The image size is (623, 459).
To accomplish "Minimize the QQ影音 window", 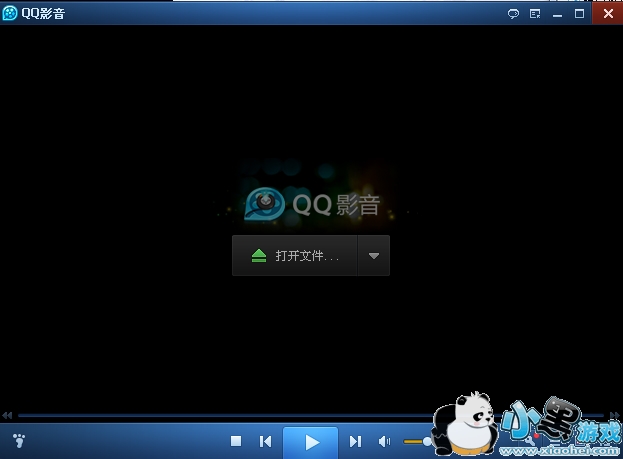I will [557, 15].
